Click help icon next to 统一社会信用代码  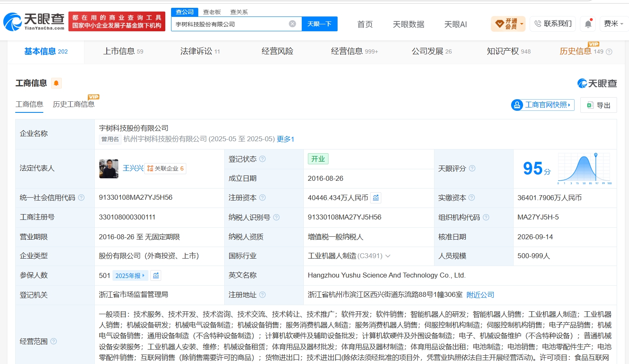click(81, 198)
